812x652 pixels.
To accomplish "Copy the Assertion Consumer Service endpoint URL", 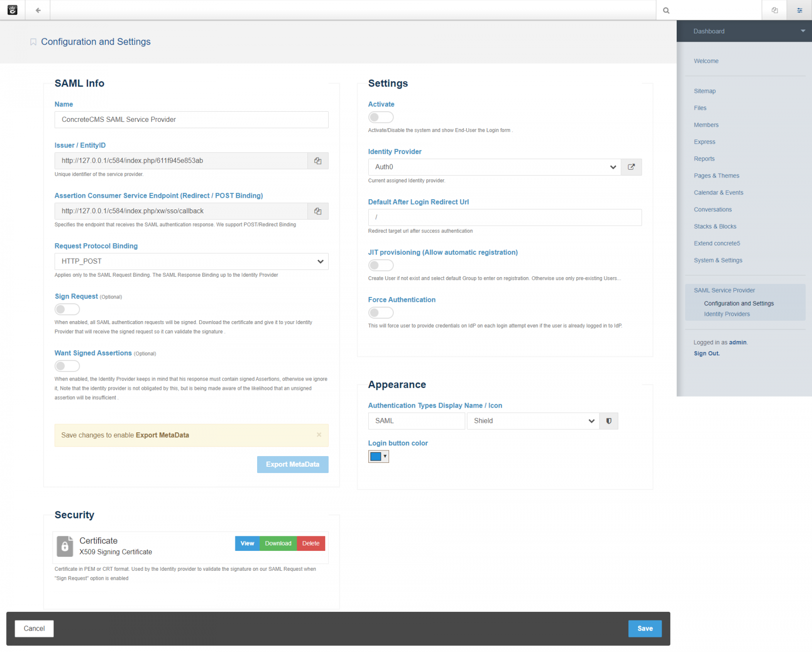I will (318, 211).
